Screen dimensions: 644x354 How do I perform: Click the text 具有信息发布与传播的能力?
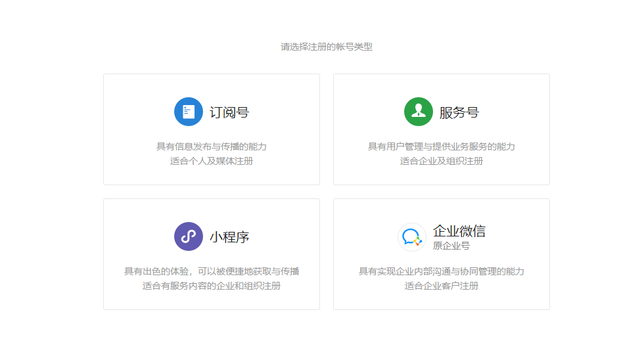pyautogui.click(x=212, y=146)
